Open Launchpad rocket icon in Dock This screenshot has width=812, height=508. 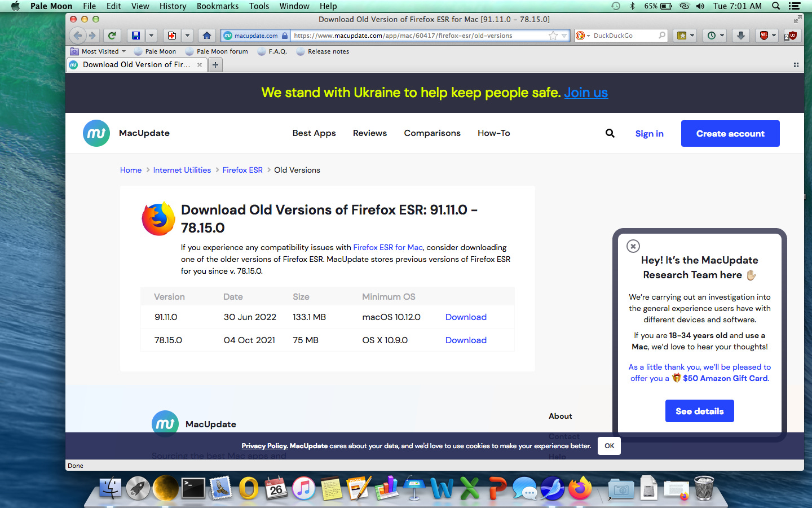point(138,488)
